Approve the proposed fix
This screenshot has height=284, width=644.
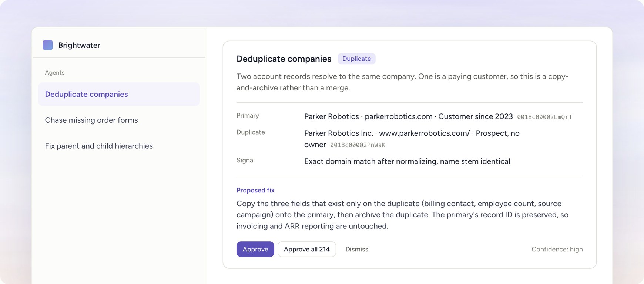coord(255,249)
